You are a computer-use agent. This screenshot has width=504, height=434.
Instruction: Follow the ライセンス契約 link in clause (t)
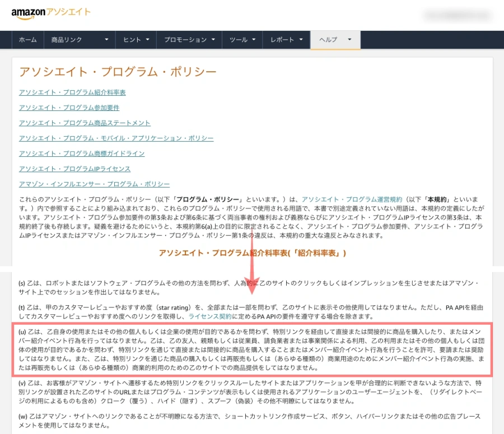point(210,316)
